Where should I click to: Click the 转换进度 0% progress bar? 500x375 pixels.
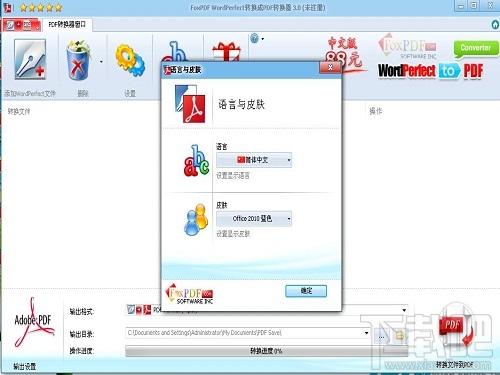pyautogui.click(x=266, y=351)
